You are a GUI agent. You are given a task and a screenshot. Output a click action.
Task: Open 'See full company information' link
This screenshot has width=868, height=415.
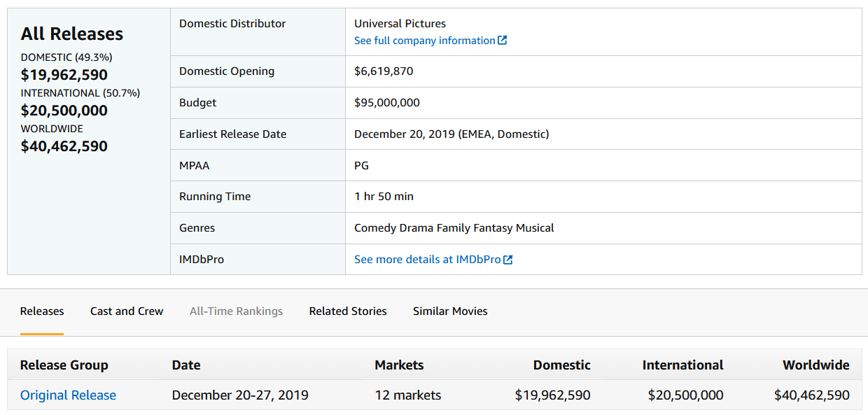tap(424, 41)
